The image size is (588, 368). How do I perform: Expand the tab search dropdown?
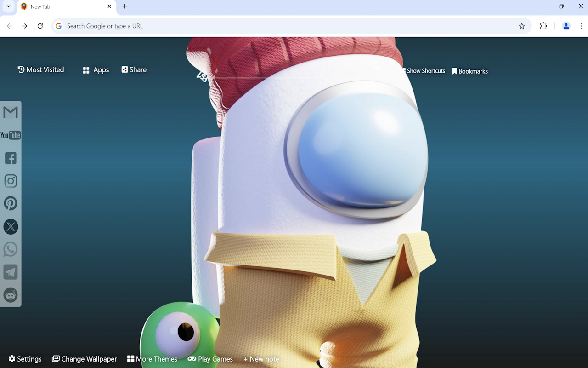[8, 6]
